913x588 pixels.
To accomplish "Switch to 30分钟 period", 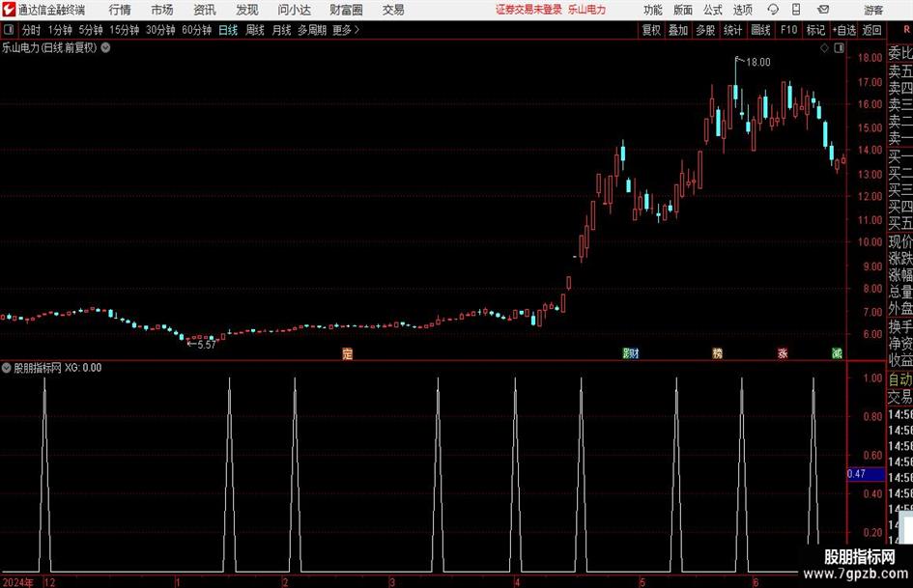I will [160, 30].
